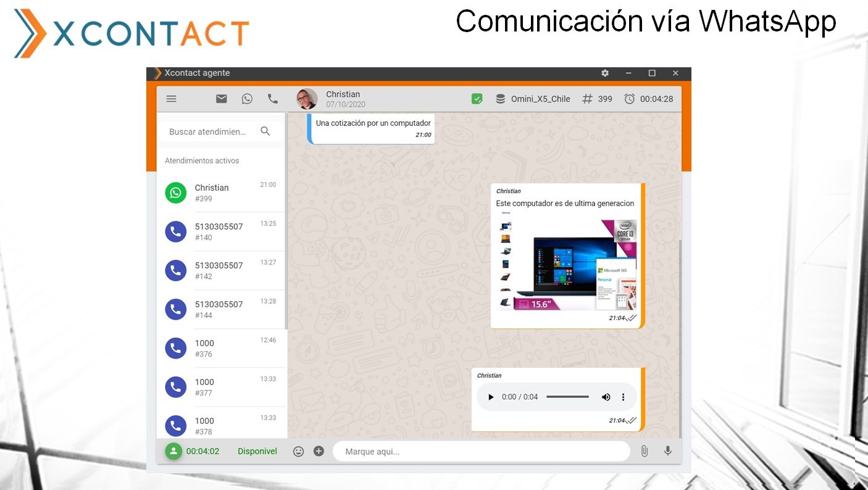
Task: Open the email envelope channel icon
Action: (222, 99)
